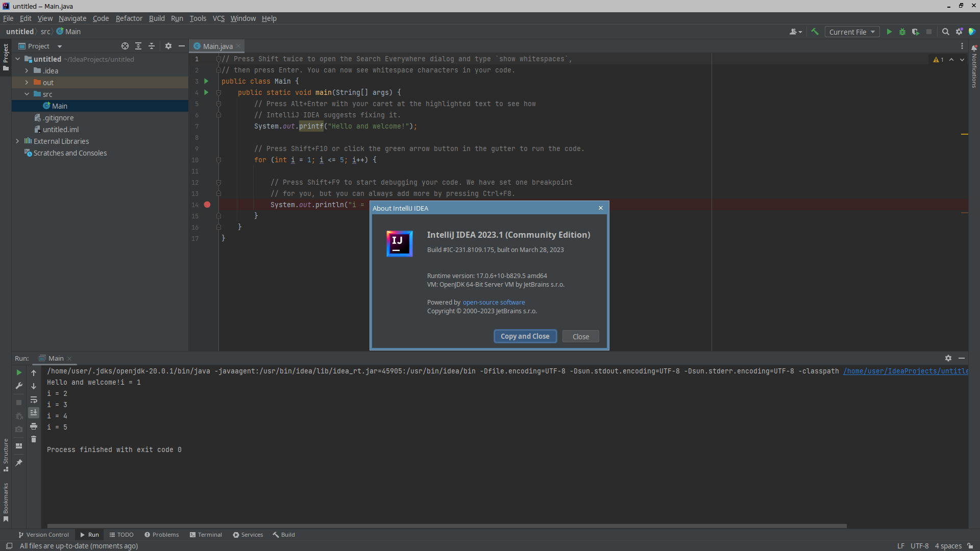Open the classpath link in console output

(905, 371)
